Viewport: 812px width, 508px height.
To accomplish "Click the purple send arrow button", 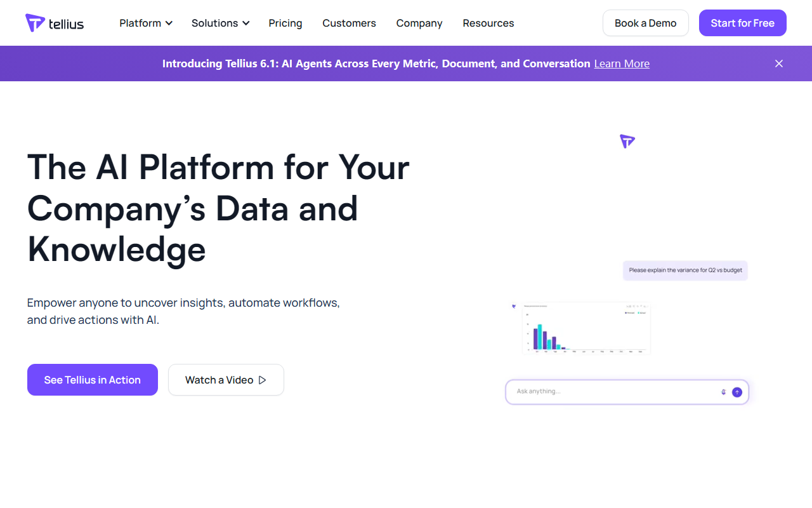I will coord(737,392).
